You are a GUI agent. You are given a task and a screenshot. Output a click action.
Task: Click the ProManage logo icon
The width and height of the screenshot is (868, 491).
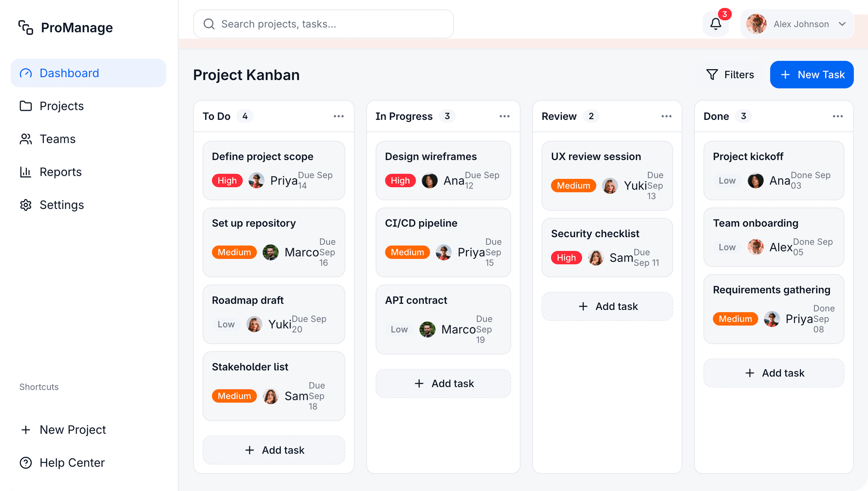pos(26,27)
